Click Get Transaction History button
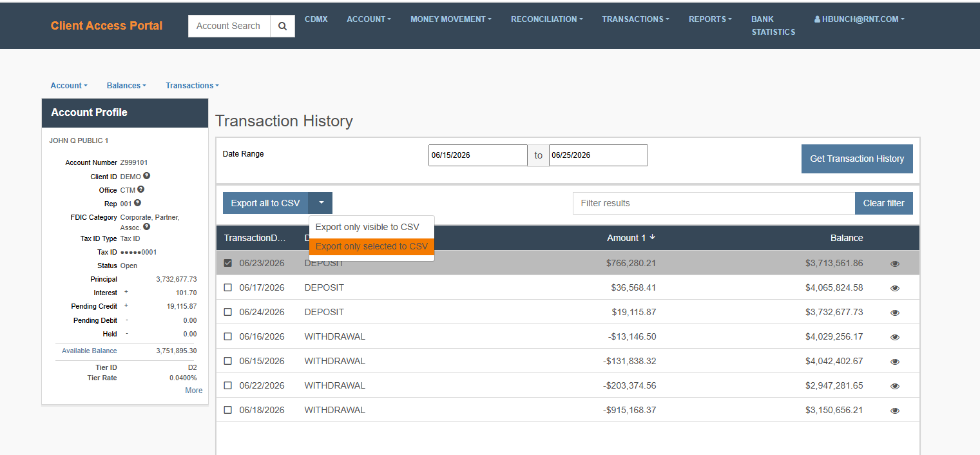The width and height of the screenshot is (980, 455). click(857, 159)
